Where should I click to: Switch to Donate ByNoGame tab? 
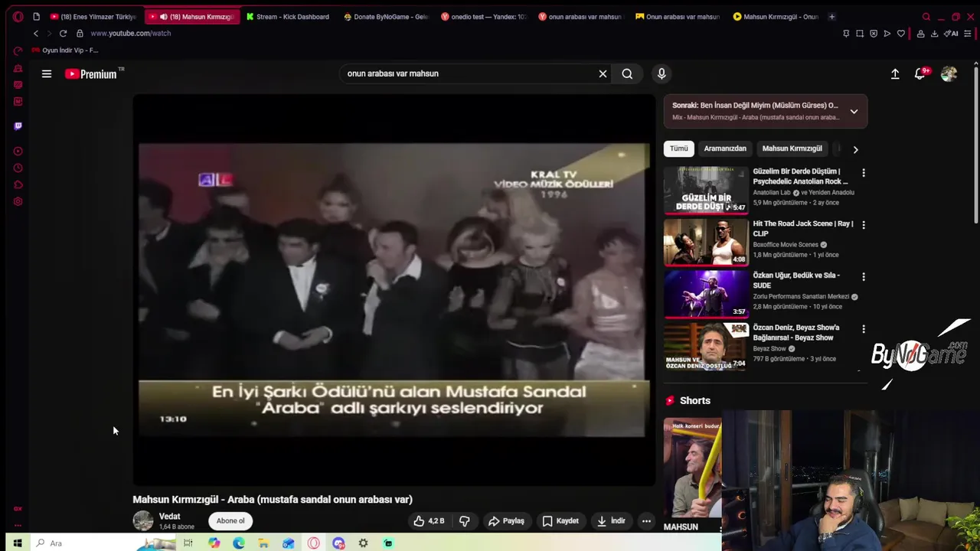point(386,16)
